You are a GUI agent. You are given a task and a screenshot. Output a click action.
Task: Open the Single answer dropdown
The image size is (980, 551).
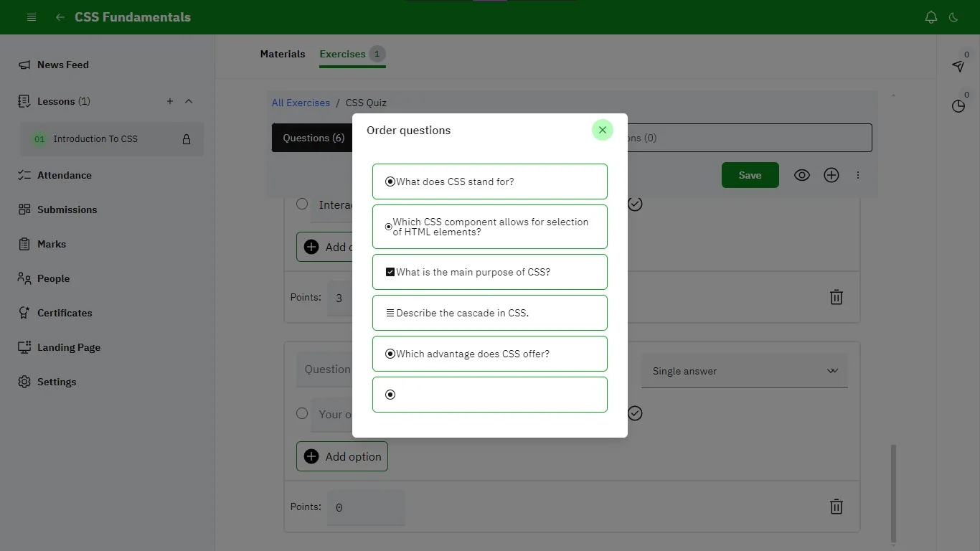744,371
